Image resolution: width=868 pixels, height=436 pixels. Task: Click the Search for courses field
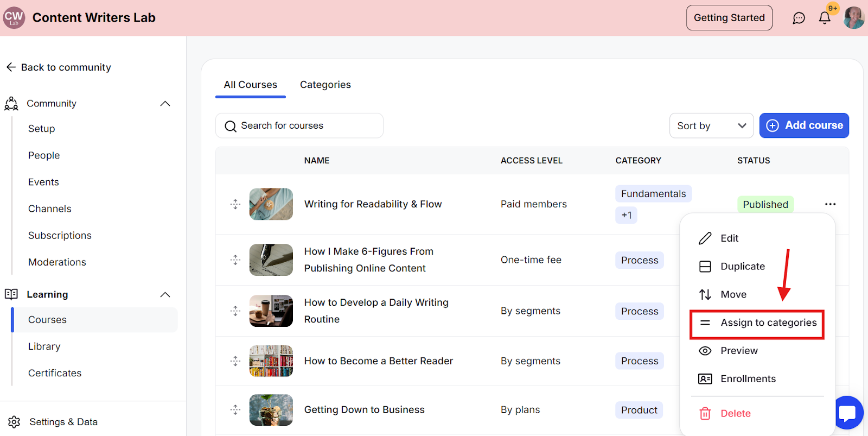pos(299,126)
